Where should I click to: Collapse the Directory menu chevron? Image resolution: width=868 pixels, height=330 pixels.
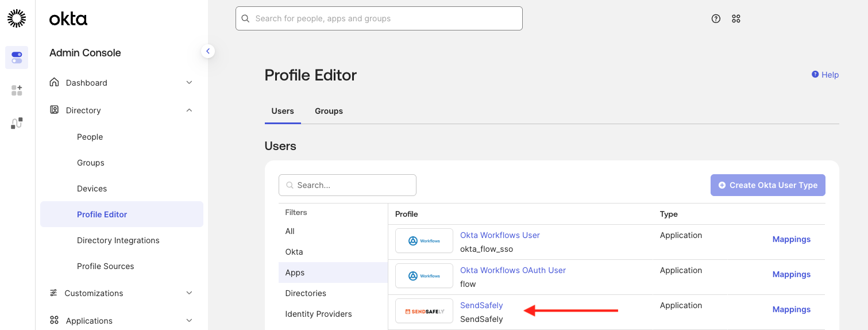189,110
